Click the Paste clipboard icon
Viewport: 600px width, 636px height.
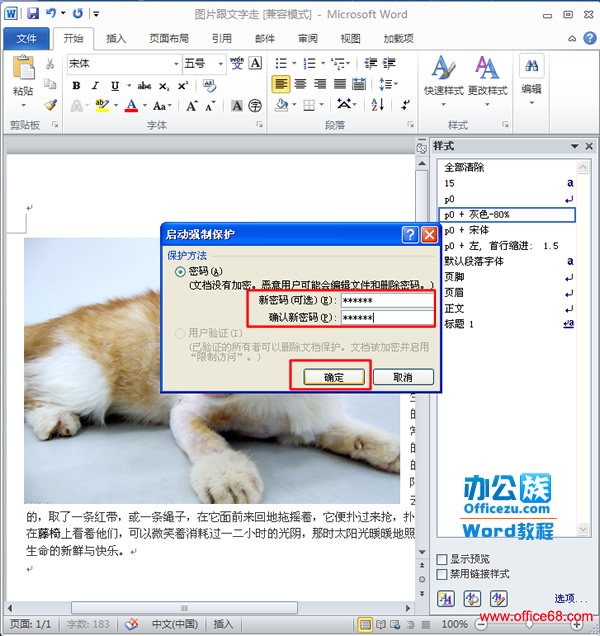[x=24, y=67]
